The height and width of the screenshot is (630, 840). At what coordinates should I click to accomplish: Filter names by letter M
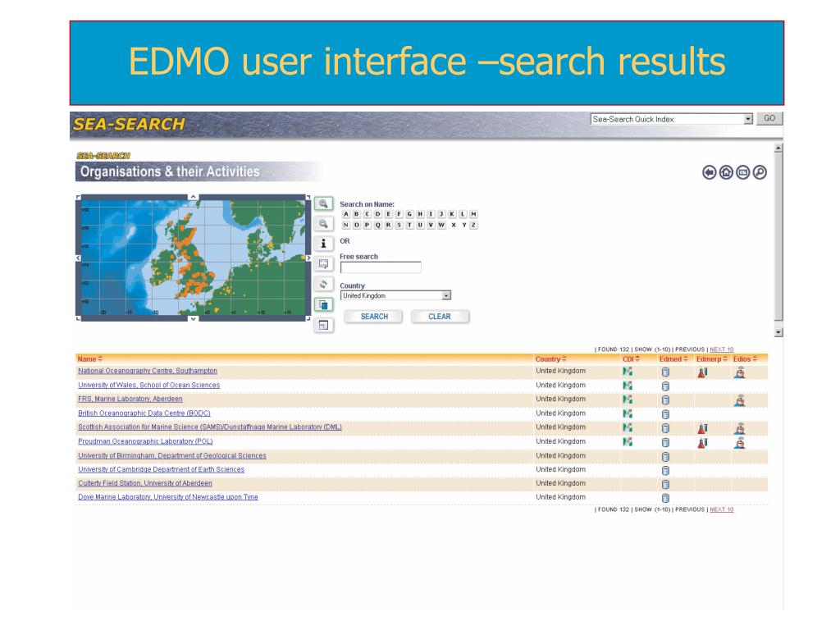coord(473,214)
